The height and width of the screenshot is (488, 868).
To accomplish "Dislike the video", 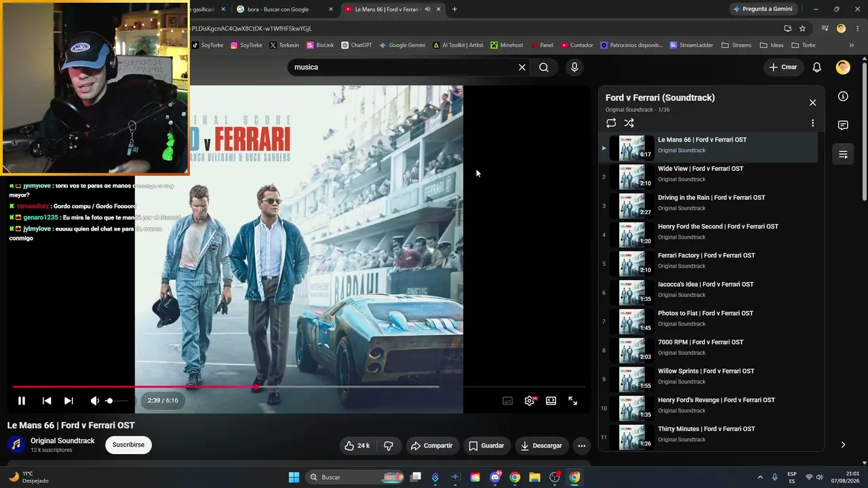I will click(x=389, y=445).
